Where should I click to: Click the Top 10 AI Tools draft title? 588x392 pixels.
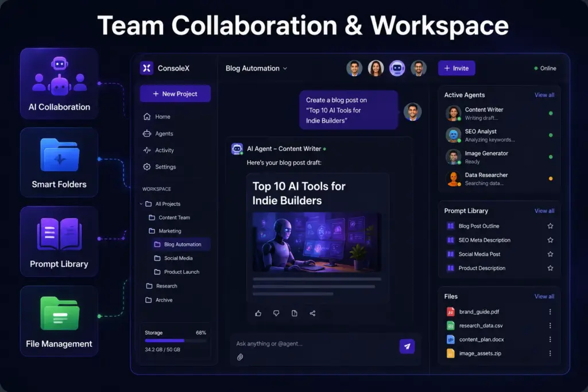point(299,193)
